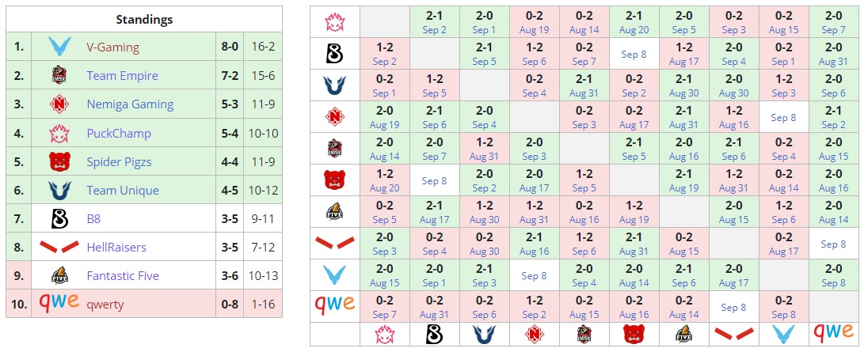Go to the PuckChamp team page link

[x=118, y=133]
